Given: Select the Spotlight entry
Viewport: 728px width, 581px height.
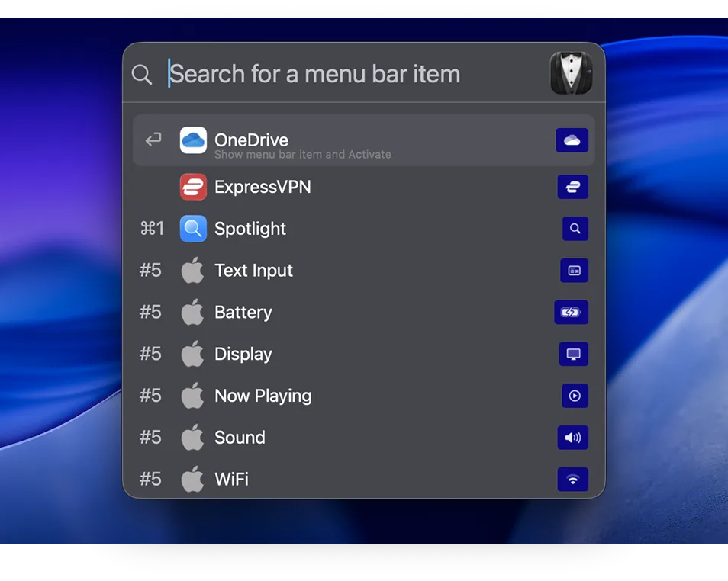Looking at the screenshot, I should click(363, 229).
